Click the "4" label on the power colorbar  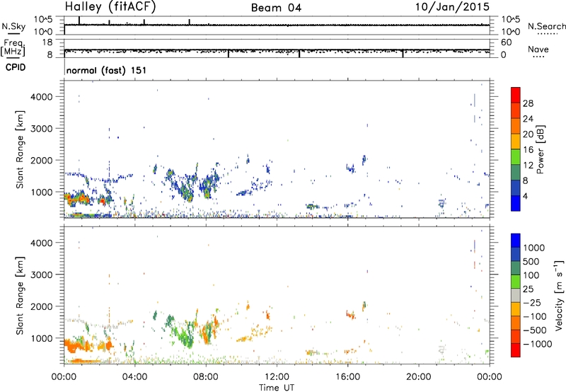[526, 196]
